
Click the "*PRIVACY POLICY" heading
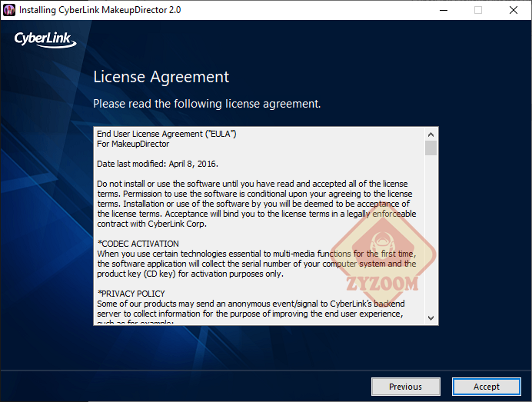point(131,294)
